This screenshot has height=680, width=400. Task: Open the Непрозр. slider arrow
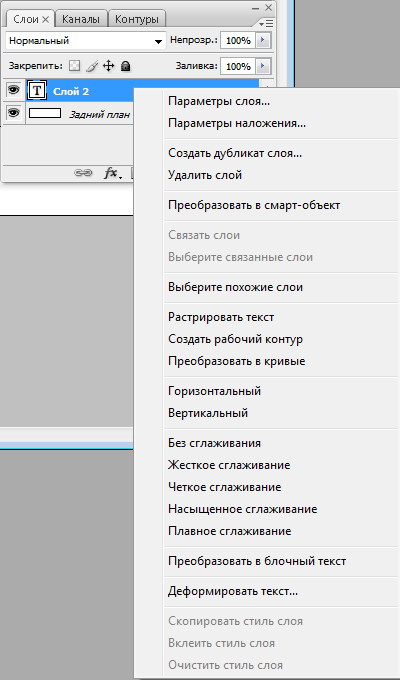pyautogui.click(x=262, y=41)
